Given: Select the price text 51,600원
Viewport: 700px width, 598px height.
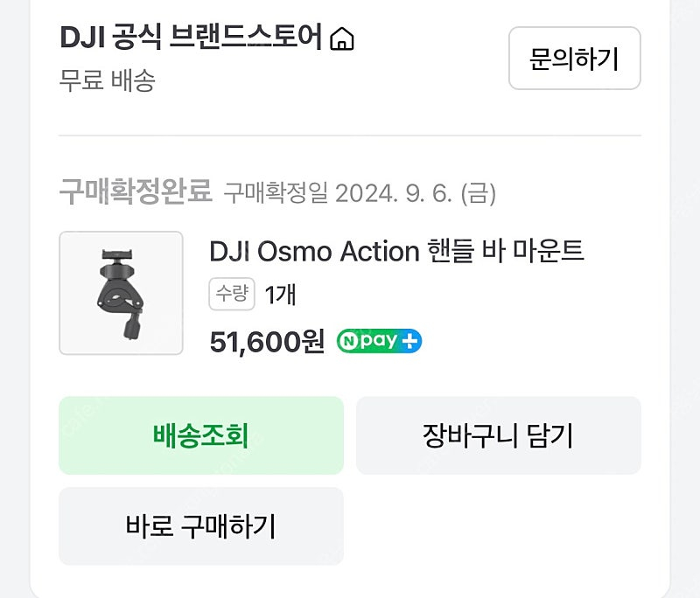Looking at the screenshot, I should pos(267,342).
